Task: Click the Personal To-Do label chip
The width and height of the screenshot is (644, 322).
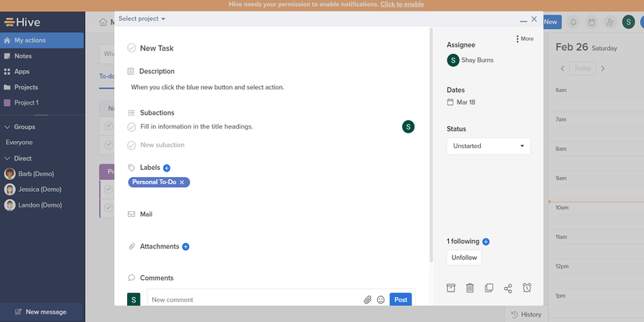Action: coord(159,182)
